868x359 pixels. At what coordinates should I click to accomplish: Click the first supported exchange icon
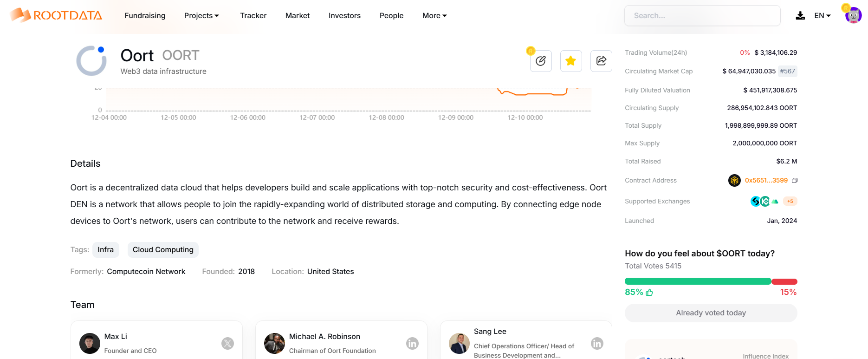point(756,201)
